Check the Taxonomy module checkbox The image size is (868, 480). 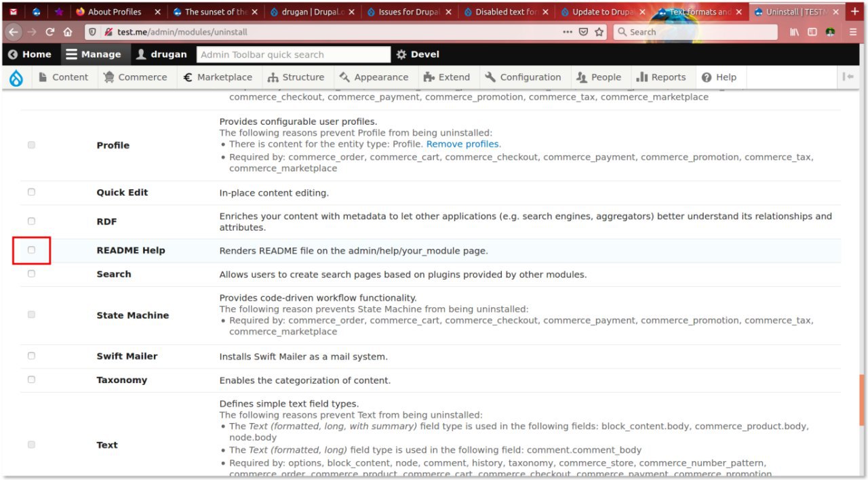coord(31,380)
